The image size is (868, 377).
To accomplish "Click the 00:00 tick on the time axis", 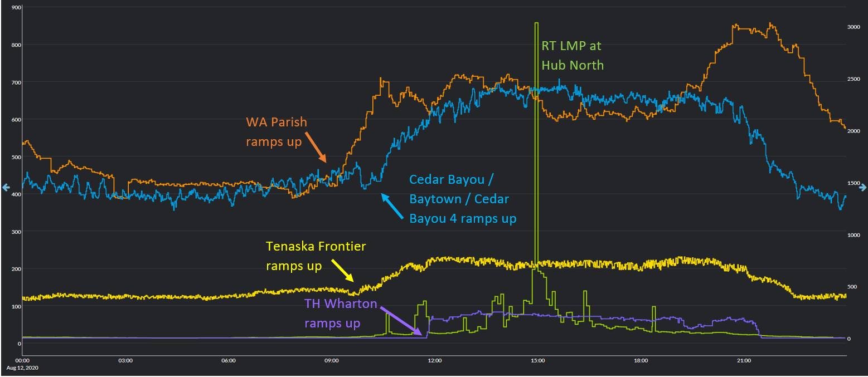I will tap(22, 361).
